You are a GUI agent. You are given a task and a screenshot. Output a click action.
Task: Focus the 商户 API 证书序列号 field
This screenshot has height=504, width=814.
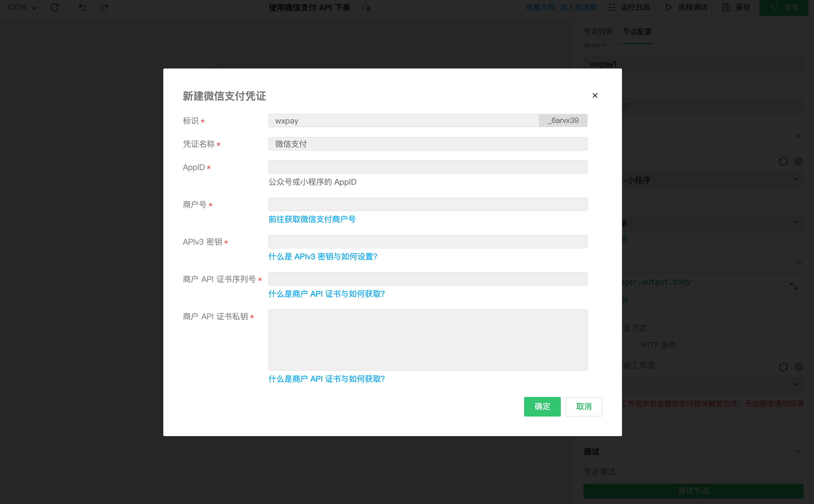click(x=428, y=279)
